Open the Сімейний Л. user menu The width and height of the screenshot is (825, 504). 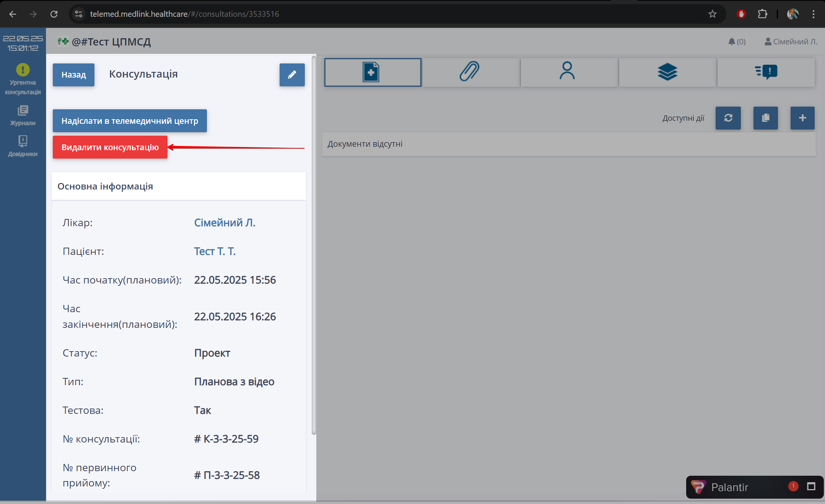click(791, 42)
